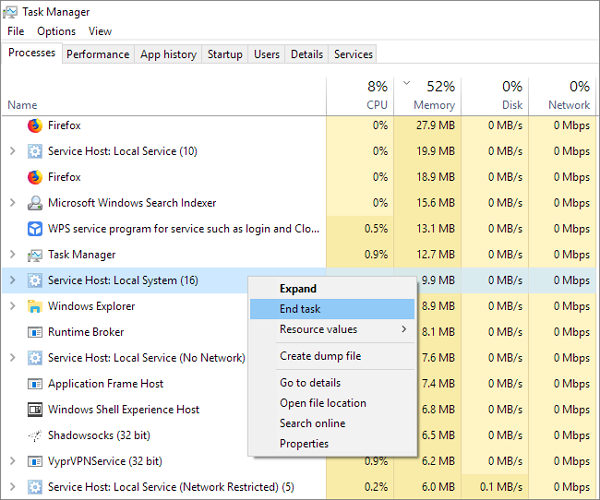Switch to the Performance tab

[x=98, y=54]
